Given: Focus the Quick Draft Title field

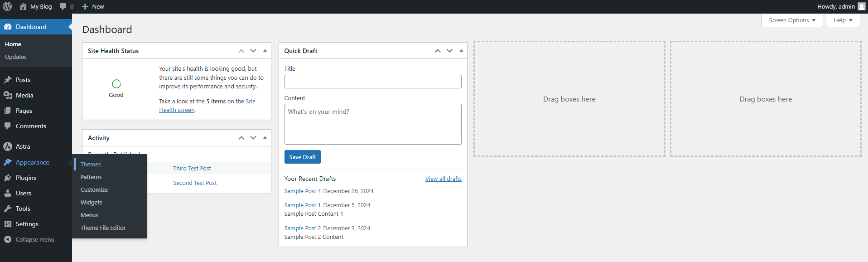Looking at the screenshot, I should (x=373, y=82).
